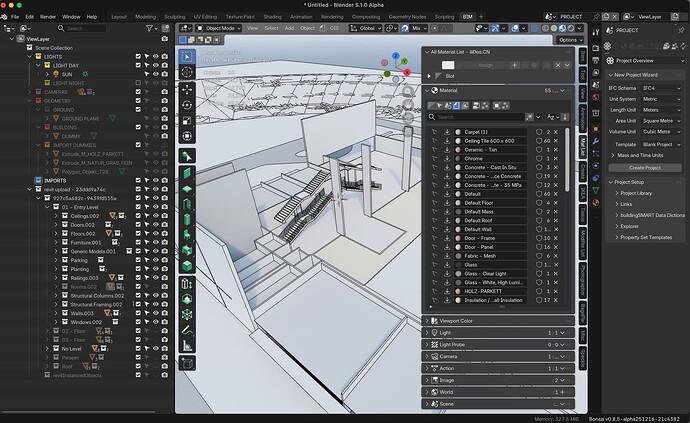
Task: Switch to the Shading workspace tab
Action: pos(272,17)
